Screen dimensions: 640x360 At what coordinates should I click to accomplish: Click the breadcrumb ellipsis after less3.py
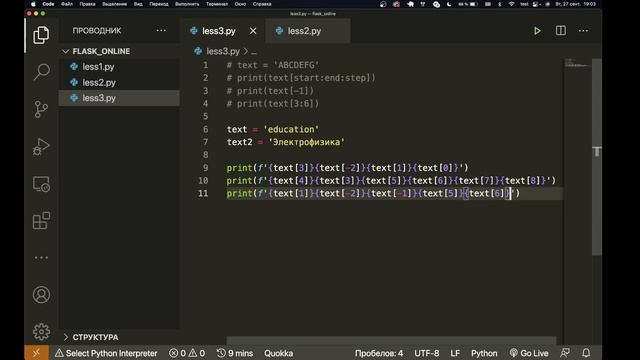coord(254,52)
